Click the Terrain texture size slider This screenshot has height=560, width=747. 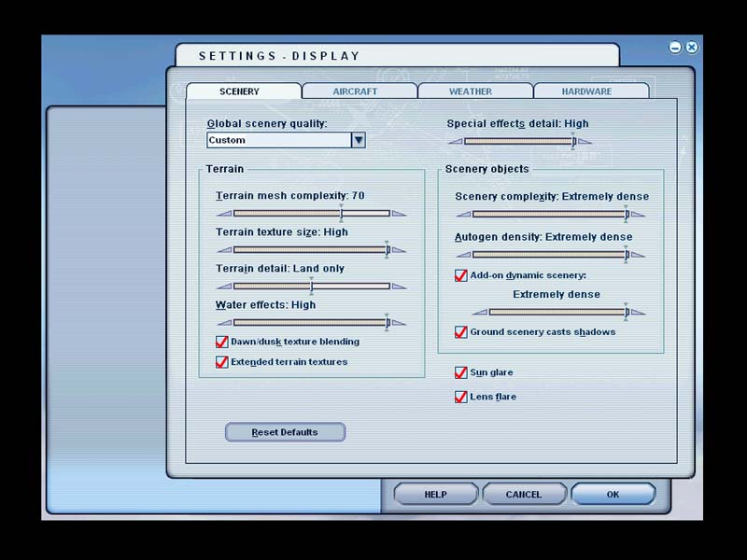(312, 250)
